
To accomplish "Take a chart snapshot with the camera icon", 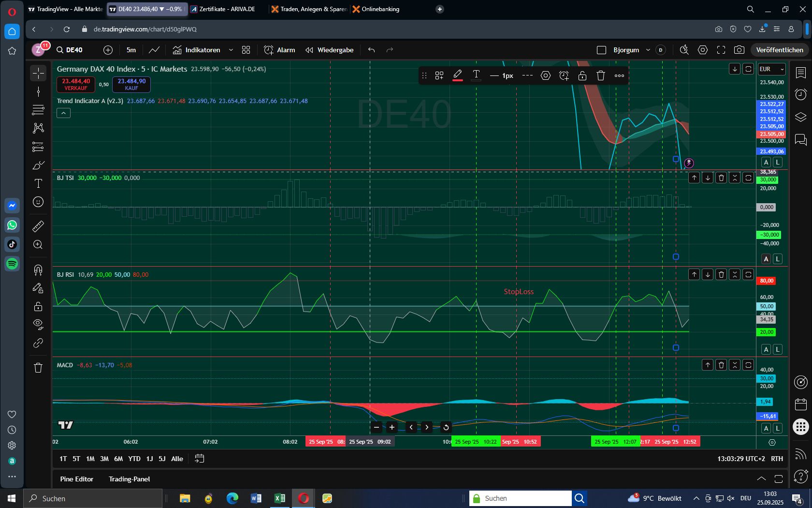I will (740, 50).
